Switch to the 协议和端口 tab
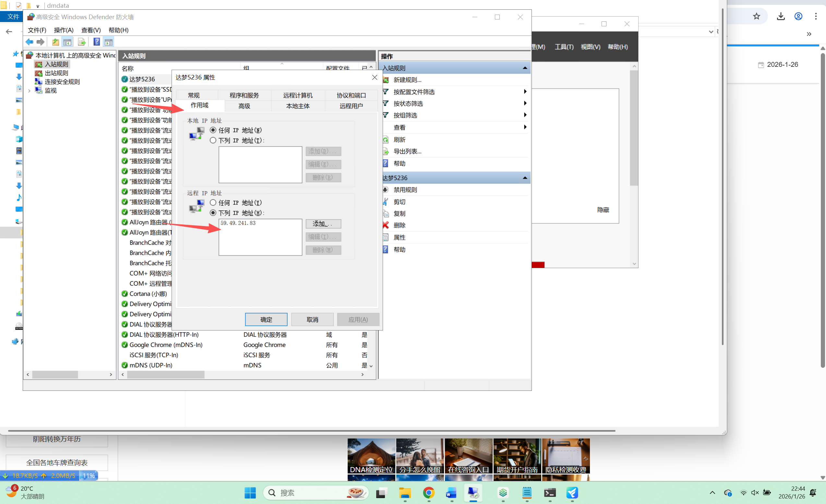 click(351, 95)
